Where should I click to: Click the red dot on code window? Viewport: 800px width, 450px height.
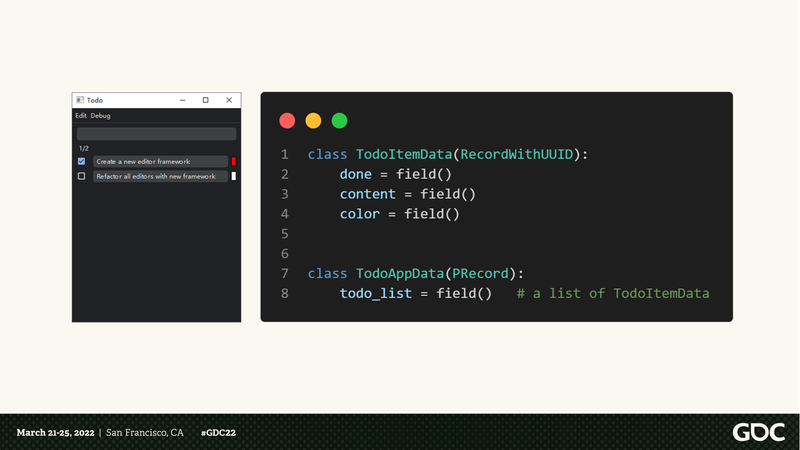(287, 121)
